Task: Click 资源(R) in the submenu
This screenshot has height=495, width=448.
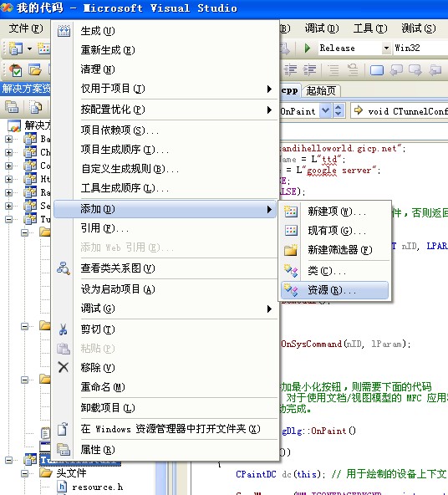Action: click(334, 290)
